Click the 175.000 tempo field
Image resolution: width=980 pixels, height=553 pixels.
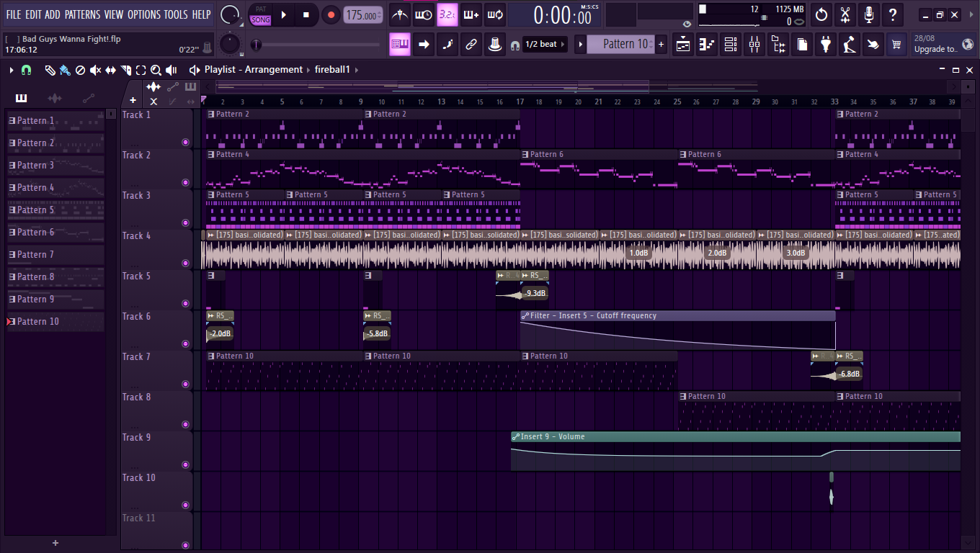point(363,15)
